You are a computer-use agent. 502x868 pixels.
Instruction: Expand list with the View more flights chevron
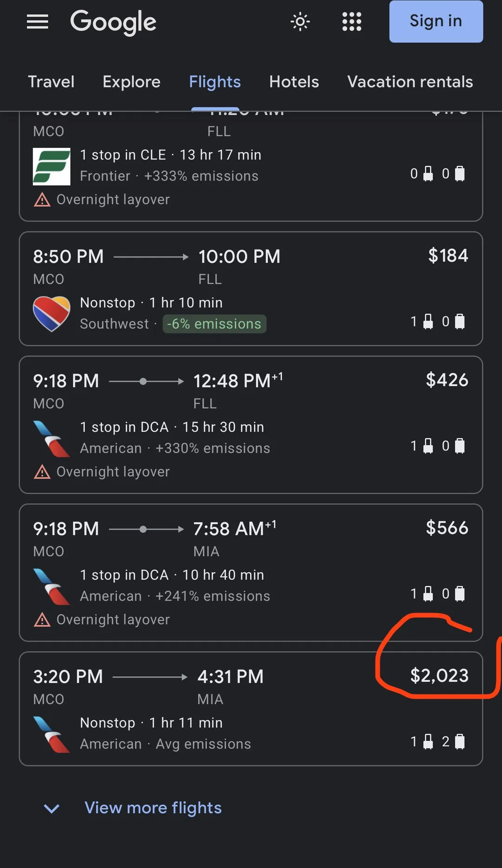(x=52, y=808)
